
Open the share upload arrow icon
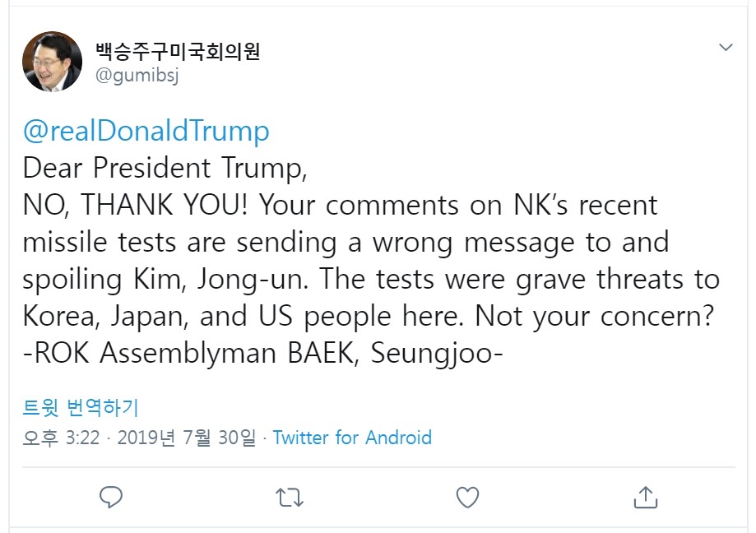646,497
